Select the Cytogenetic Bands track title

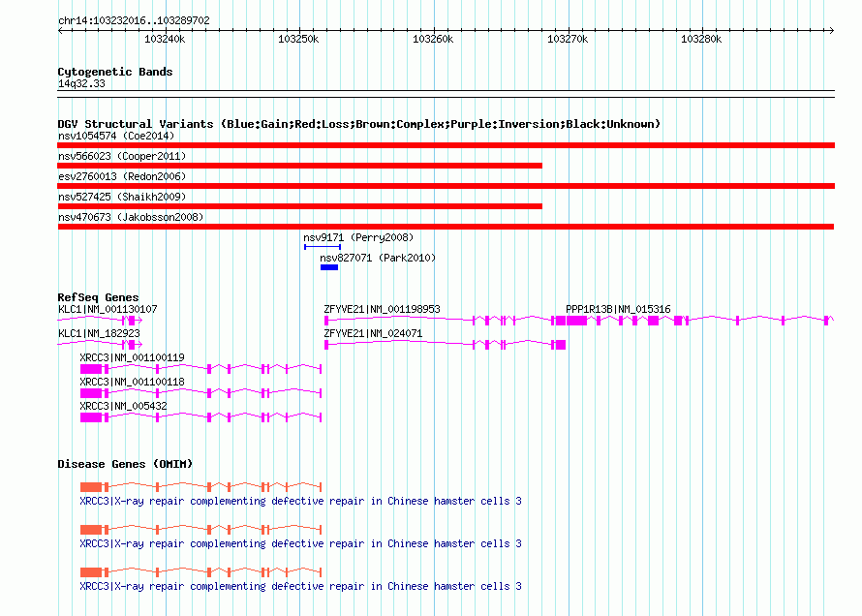tap(115, 72)
